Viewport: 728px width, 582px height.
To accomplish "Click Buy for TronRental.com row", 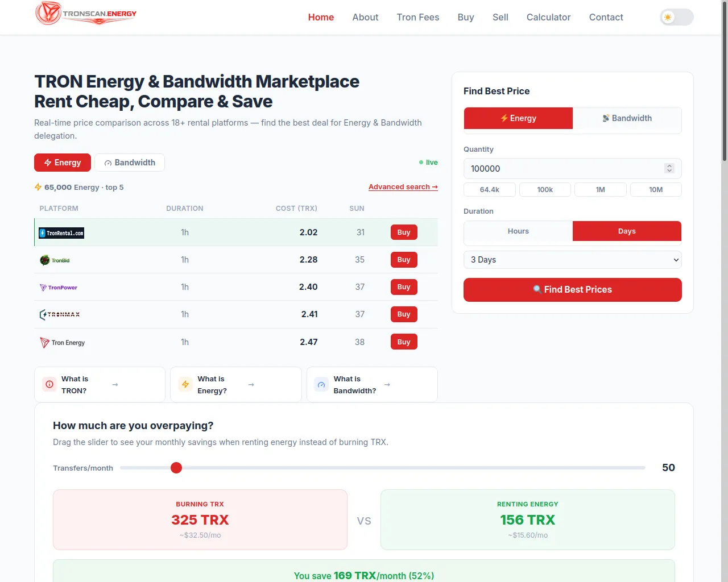I will pos(404,232).
